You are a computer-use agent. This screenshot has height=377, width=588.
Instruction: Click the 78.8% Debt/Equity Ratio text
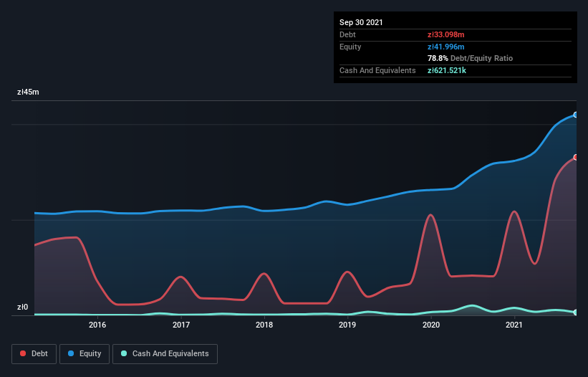click(x=471, y=58)
